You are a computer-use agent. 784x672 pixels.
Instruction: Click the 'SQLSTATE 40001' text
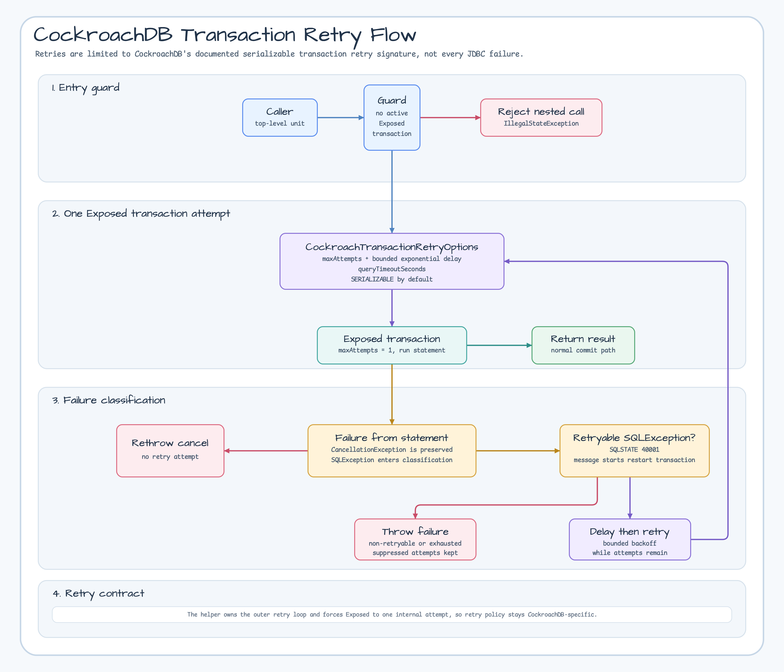[634, 449]
